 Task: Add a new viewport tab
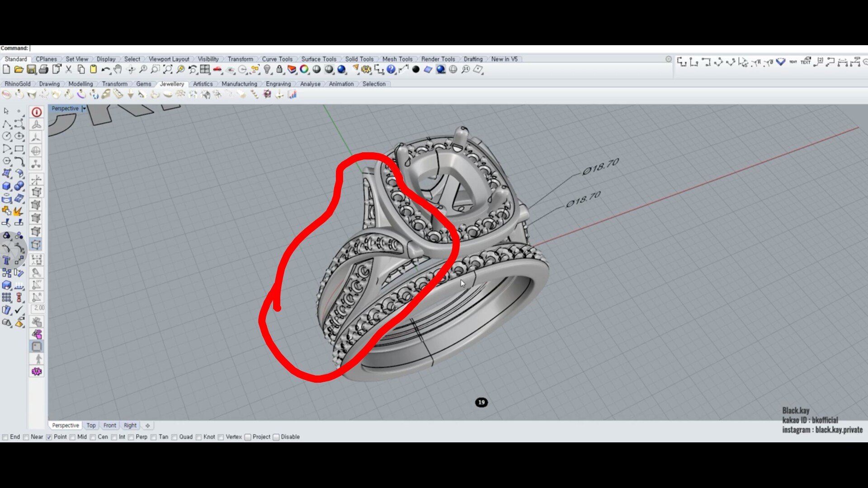click(147, 425)
